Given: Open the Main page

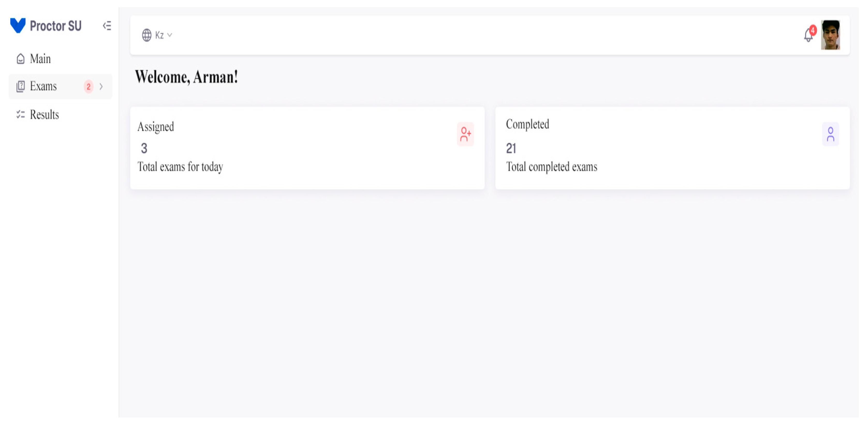Looking at the screenshot, I should click(x=40, y=59).
